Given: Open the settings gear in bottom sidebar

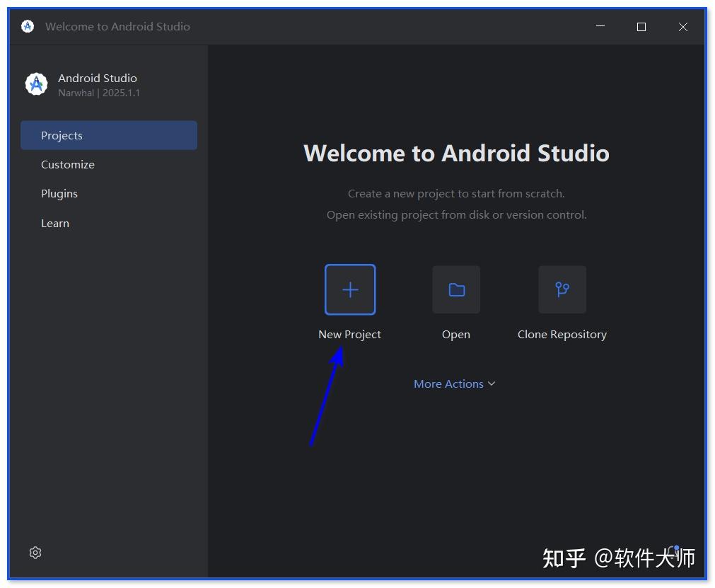Looking at the screenshot, I should (x=35, y=553).
